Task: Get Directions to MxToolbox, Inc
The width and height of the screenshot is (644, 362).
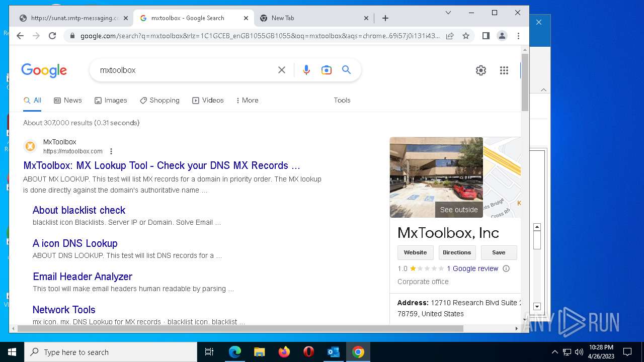Action: (x=457, y=252)
